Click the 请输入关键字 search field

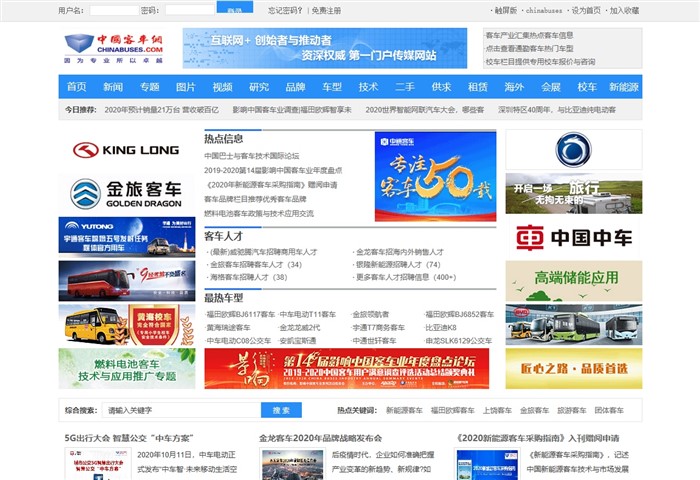(x=181, y=410)
